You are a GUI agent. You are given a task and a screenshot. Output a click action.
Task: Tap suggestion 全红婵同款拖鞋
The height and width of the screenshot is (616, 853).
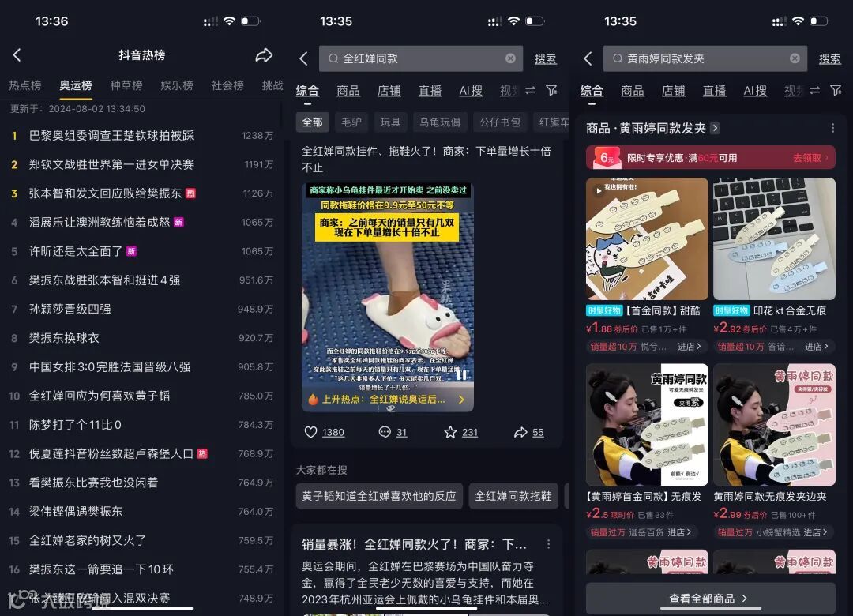tap(513, 496)
